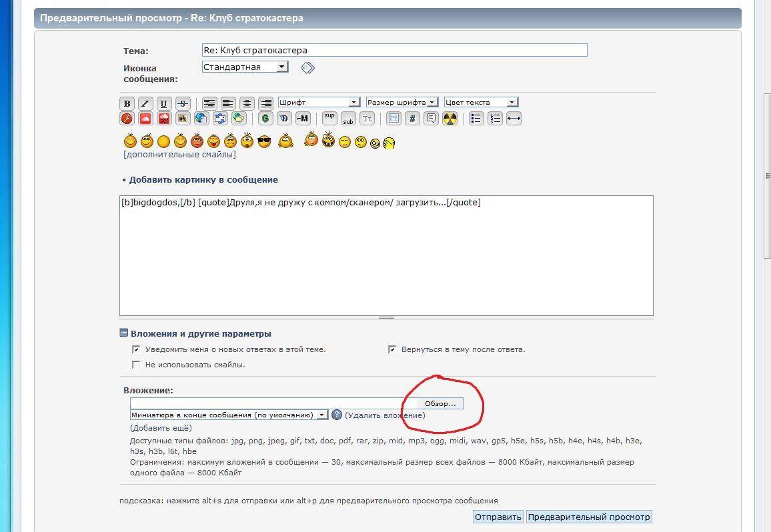Insert a bulleted list
771x532 pixels.
click(476, 119)
